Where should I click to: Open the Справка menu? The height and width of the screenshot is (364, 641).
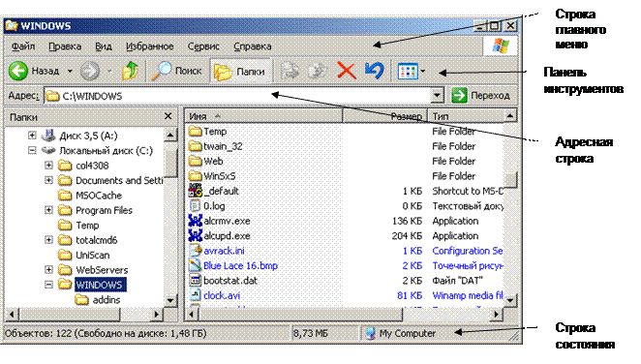pos(253,46)
